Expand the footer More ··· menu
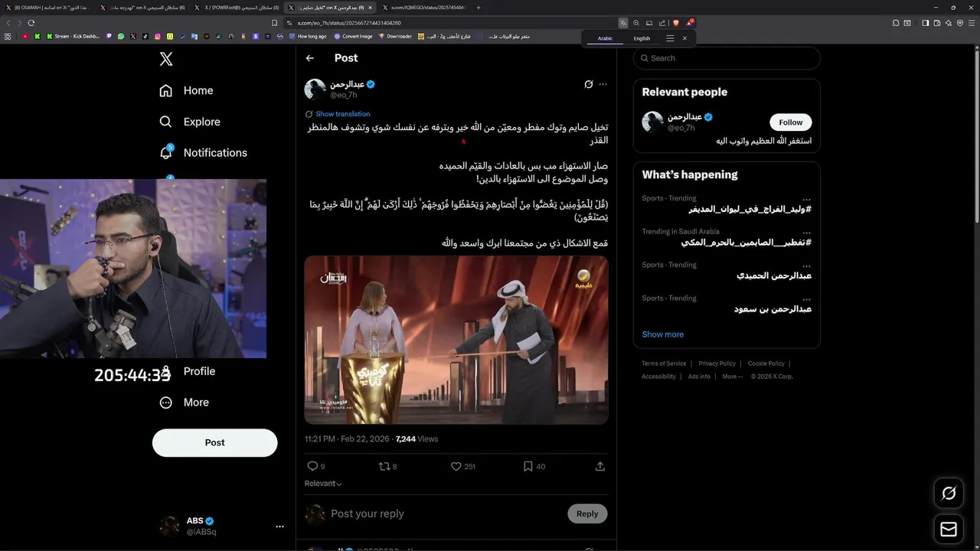980x551 pixels. (732, 377)
